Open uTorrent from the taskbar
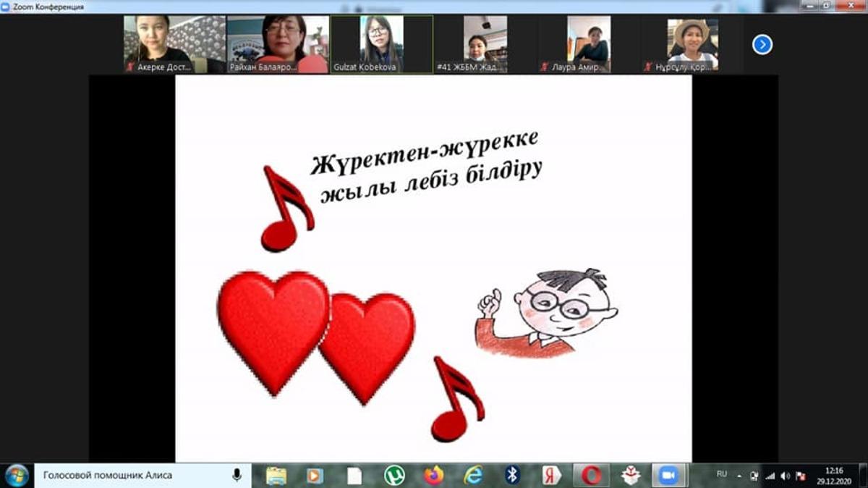Viewport: 868px width, 488px height. (394, 475)
